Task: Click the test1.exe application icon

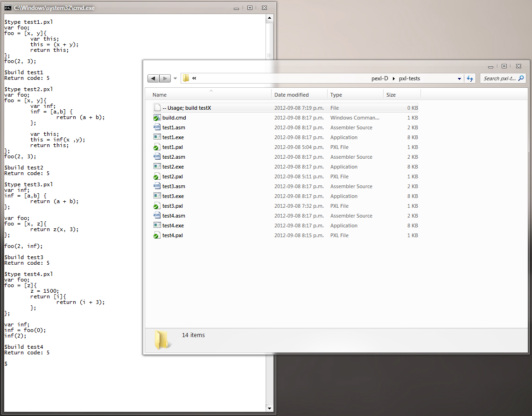Action: 157,137
